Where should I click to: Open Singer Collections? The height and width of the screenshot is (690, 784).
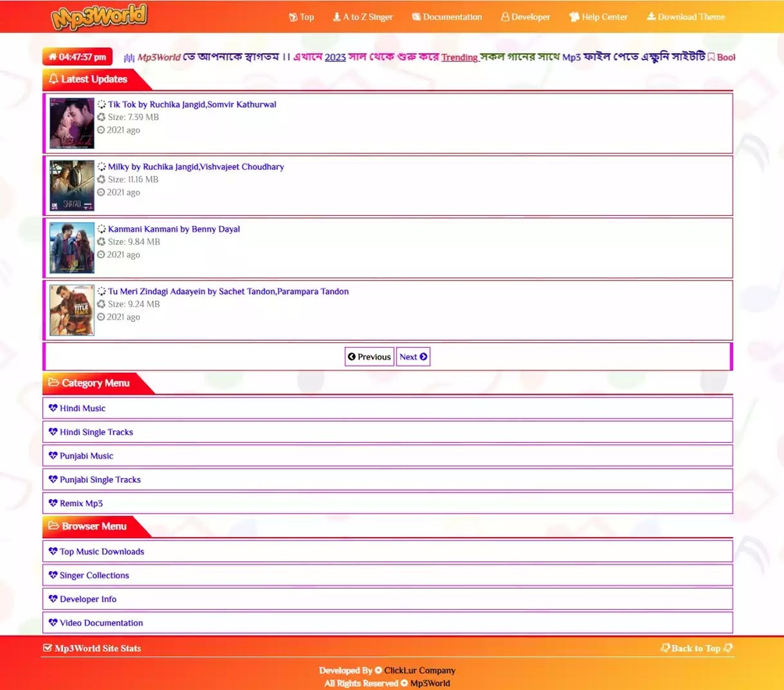(388, 575)
